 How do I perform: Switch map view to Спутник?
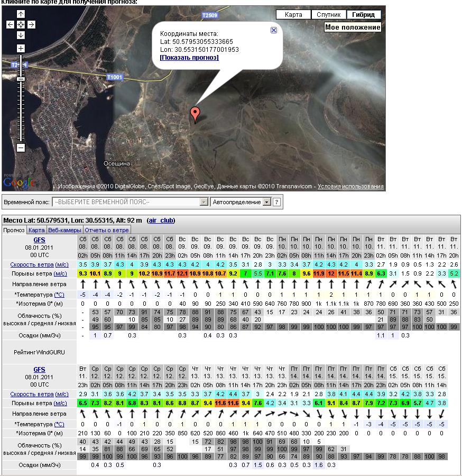click(x=328, y=15)
